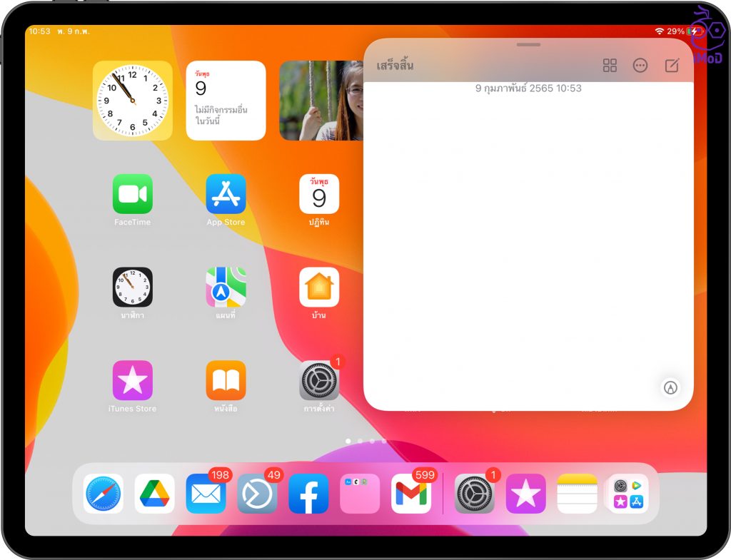Open iTunes Store on home screen
The width and height of the screenshot is (731, 560).
point(133,381)
